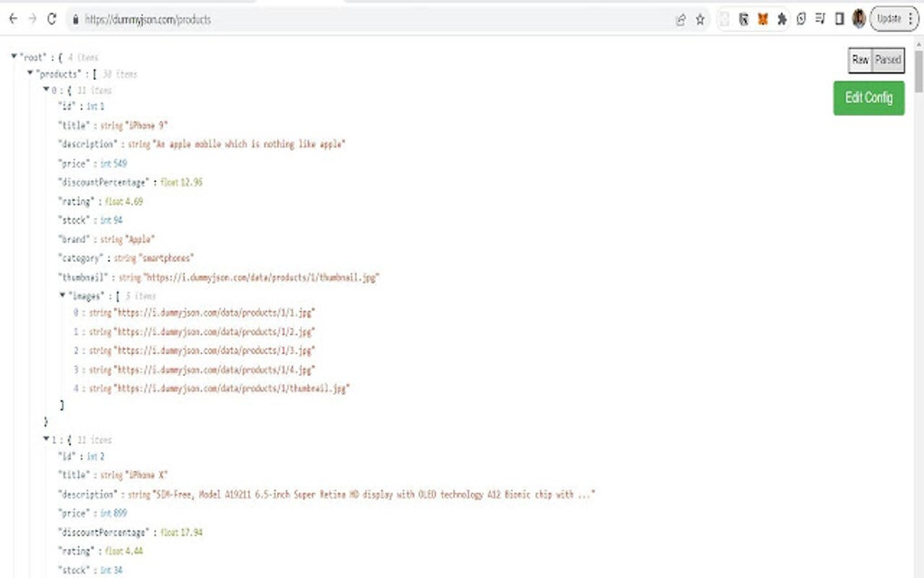Click the "rating" float 4.69 row

click(101, 201)
